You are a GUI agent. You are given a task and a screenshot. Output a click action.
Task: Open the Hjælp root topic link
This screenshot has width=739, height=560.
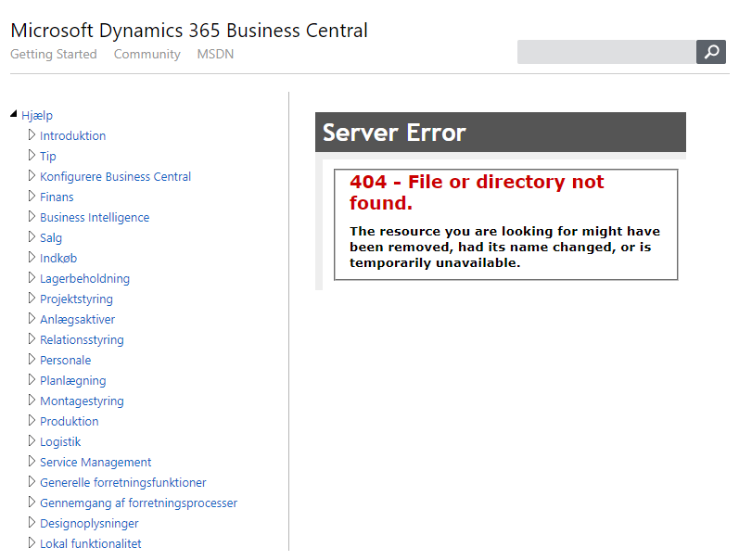[x=37, y=116]
